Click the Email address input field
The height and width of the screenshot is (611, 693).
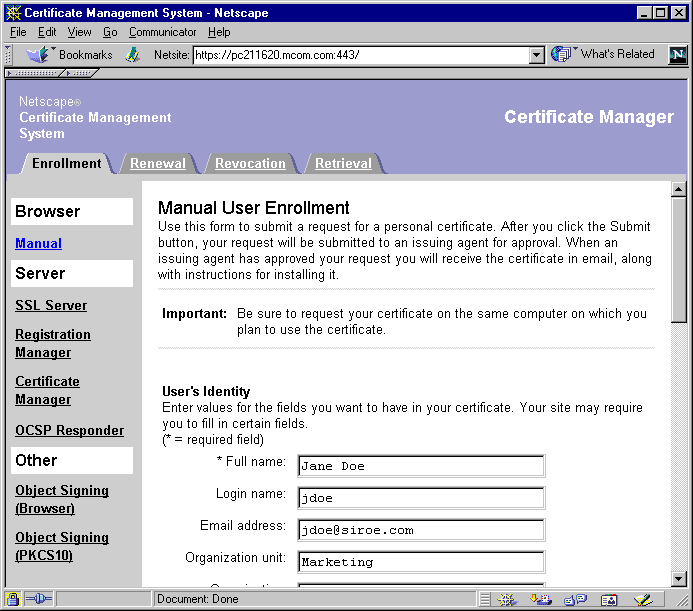point(421,530)
